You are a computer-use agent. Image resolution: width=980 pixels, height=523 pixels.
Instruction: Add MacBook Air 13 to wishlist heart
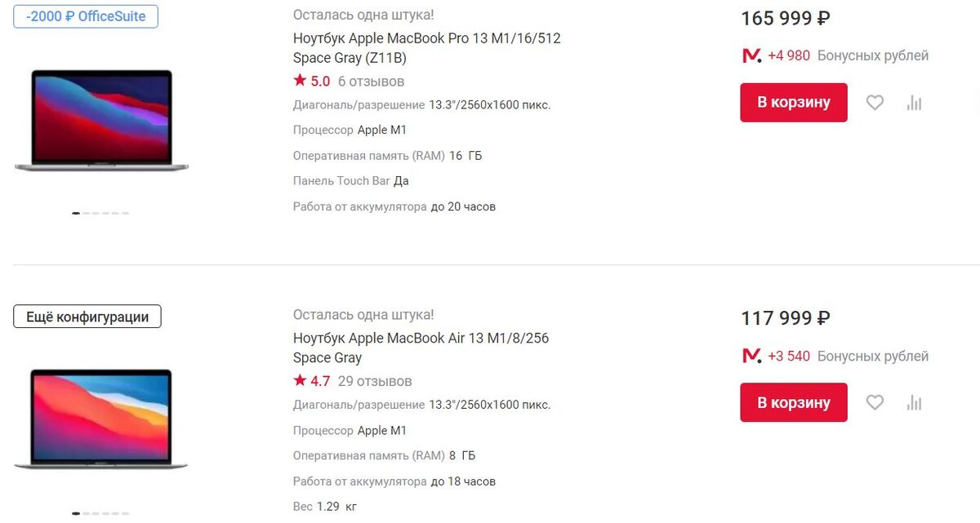(x=875, y=402)
